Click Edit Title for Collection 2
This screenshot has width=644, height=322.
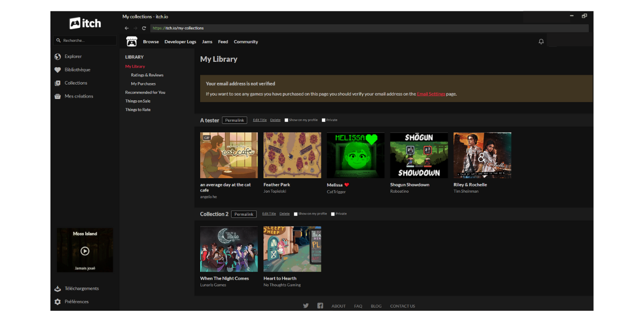(269, 214)
